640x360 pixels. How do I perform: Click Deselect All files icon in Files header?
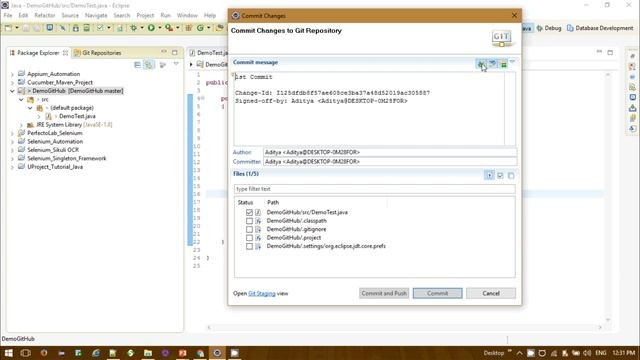[511, 176]
